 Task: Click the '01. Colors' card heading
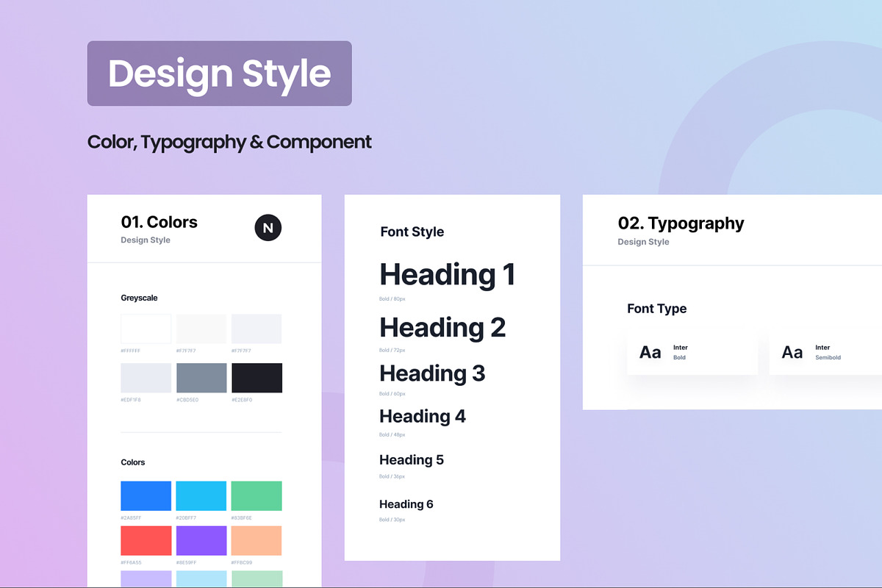pyautogui.click(x=159, y=222)
